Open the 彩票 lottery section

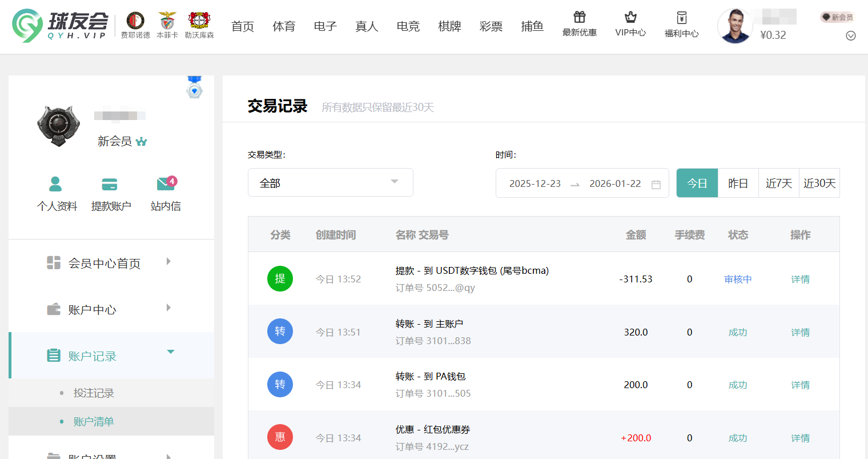[491, 26]
